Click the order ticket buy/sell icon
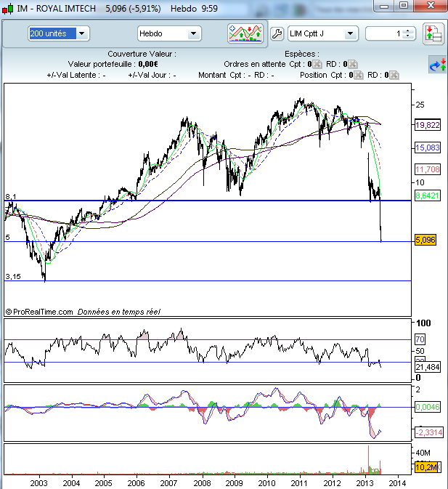 [433, 33]
